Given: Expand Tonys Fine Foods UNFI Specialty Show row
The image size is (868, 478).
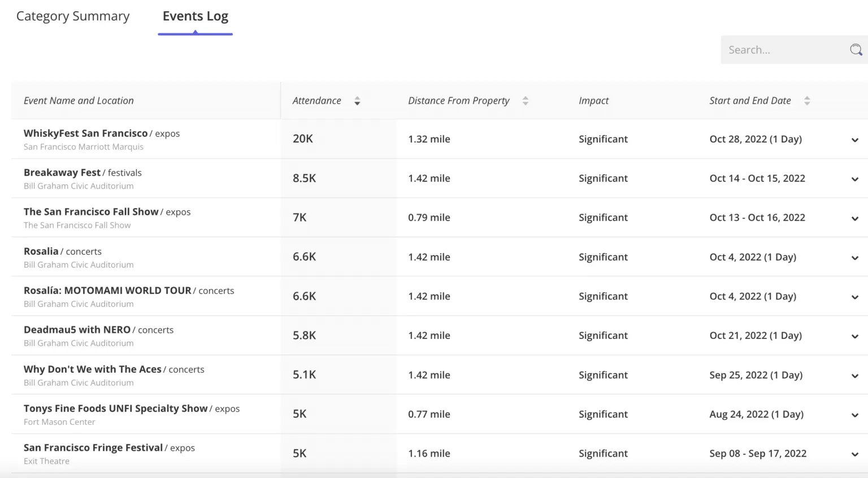Looking at the screenshot, I should click(855, 415).
